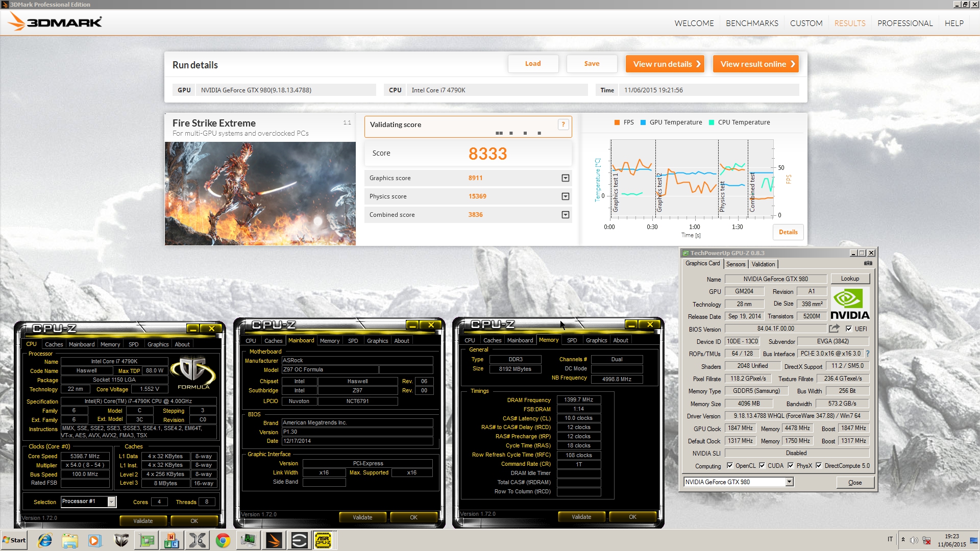
Task: Toggle the OpenCL checkbox in GPU-Z
Action: [730, 466]
